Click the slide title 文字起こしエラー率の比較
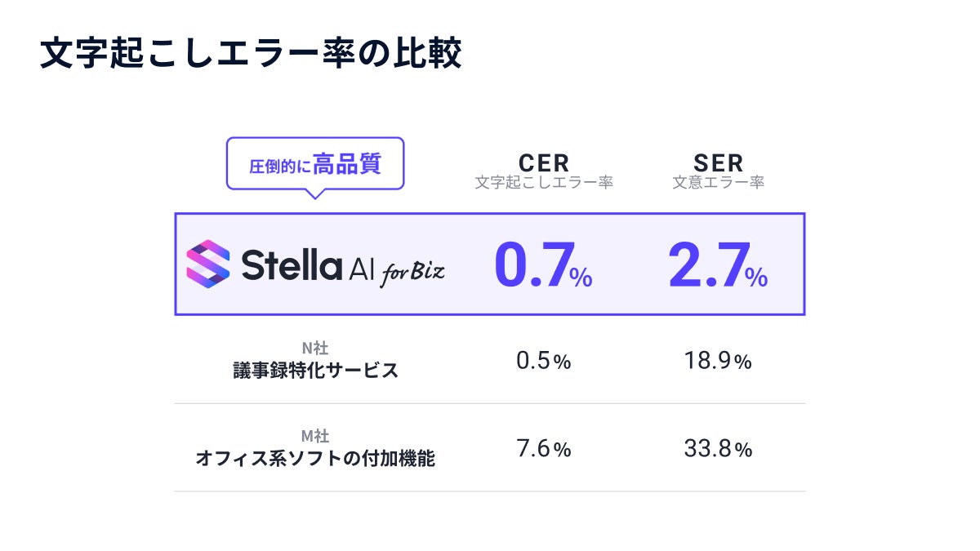 (251, 53)
